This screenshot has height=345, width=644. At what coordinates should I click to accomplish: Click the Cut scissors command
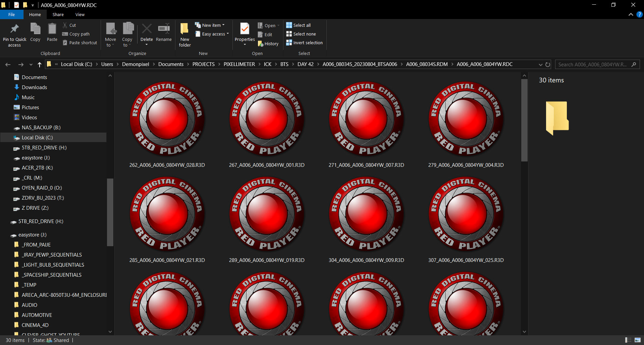(x=69, y=25)
